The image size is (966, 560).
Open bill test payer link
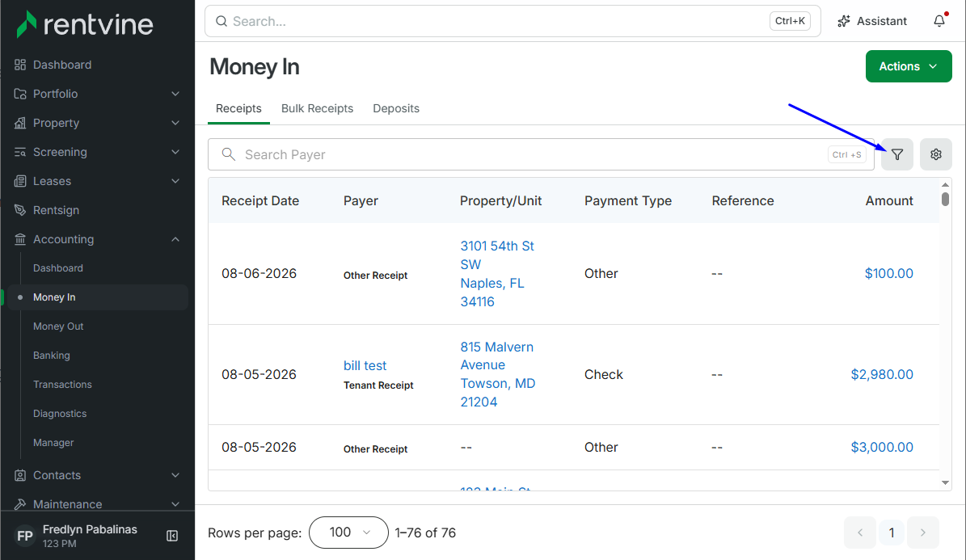pyautogui.click(x=365, y=365)
